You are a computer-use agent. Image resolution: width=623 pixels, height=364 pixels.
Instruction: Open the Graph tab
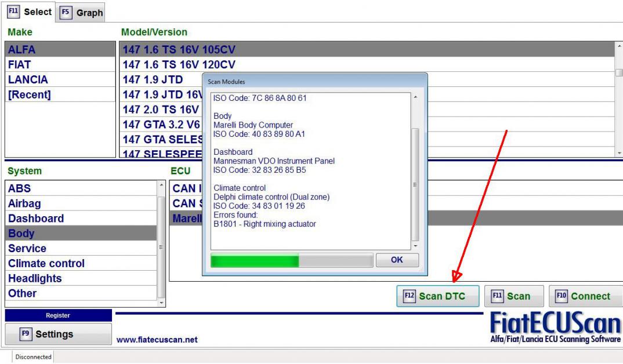point(81,12)
